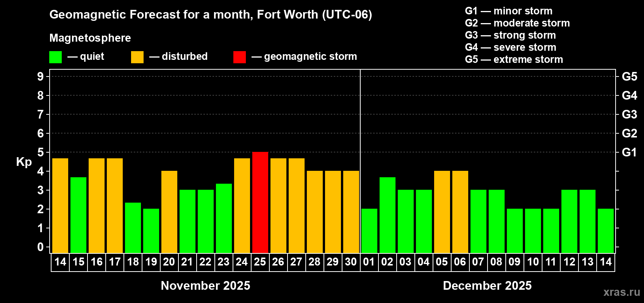Click the green quiet legend swatch
644x303 pixels.
click(55, 57)
